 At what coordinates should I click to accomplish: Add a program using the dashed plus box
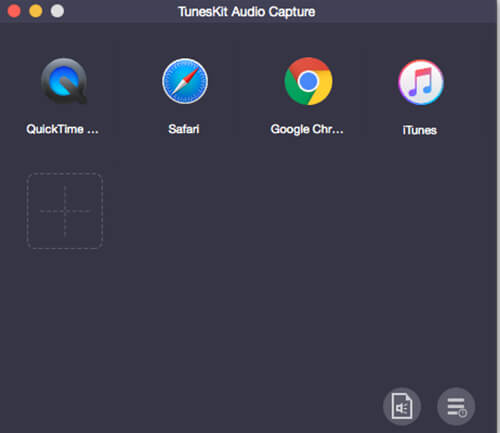click(x=65, y=211)
